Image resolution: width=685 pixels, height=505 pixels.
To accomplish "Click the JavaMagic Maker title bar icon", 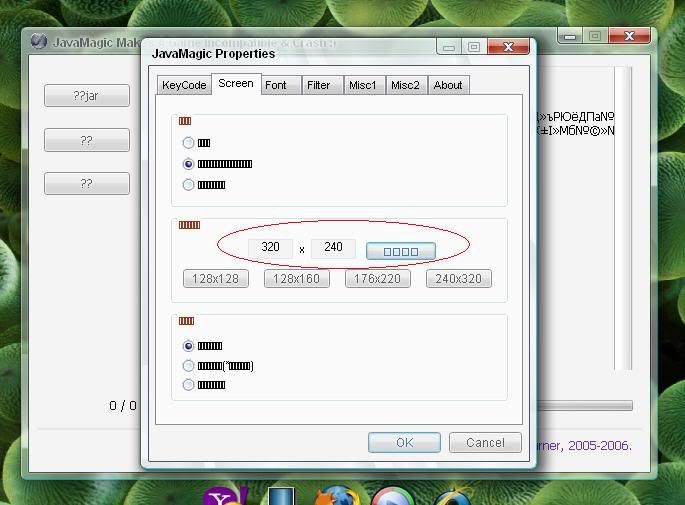I will 39,42.
